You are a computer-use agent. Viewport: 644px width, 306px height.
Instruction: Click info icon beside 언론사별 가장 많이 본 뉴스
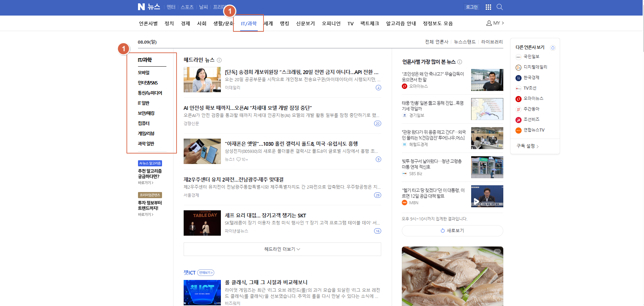[x=460, y=62]
